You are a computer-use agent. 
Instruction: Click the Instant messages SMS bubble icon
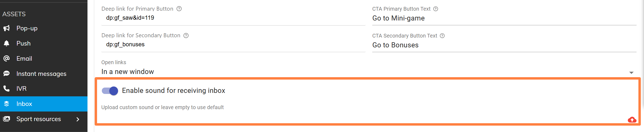pos(7,73)
